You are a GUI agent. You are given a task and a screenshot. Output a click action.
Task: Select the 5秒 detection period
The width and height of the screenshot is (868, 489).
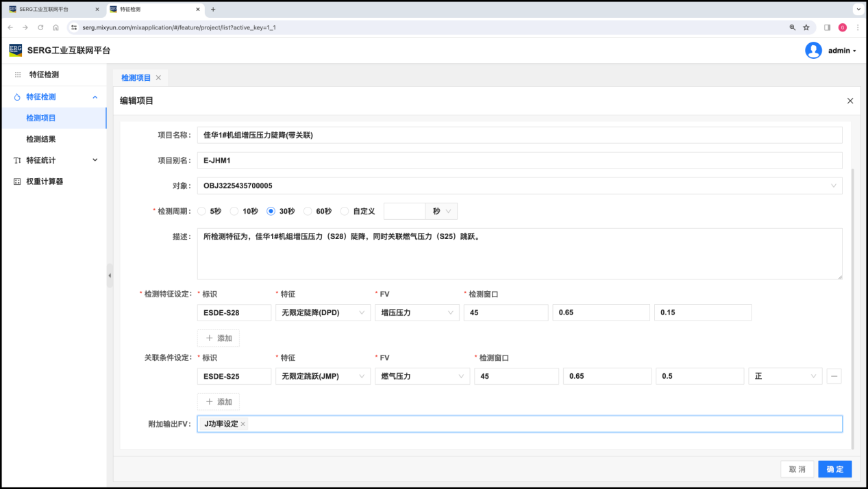tap(201, 212)
